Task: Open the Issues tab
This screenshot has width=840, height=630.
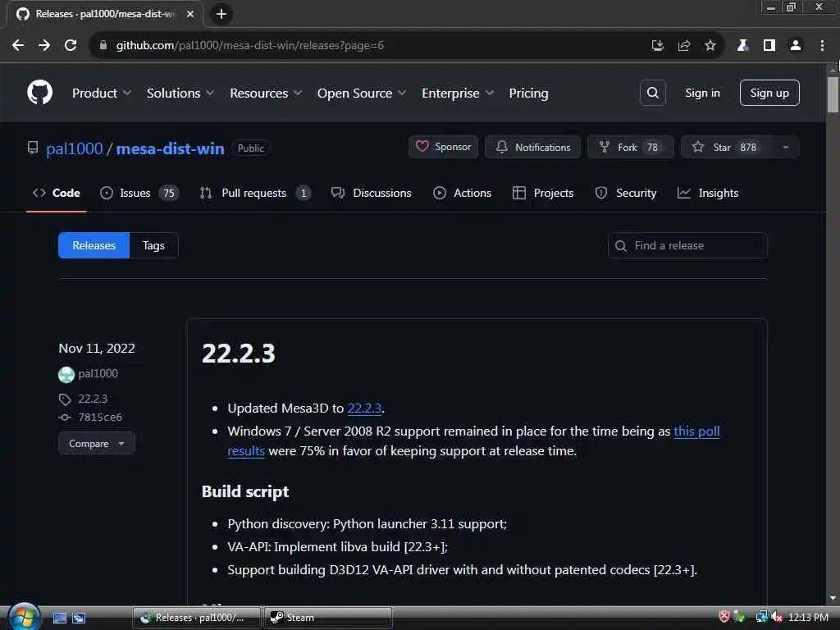Action: point(139,193)
